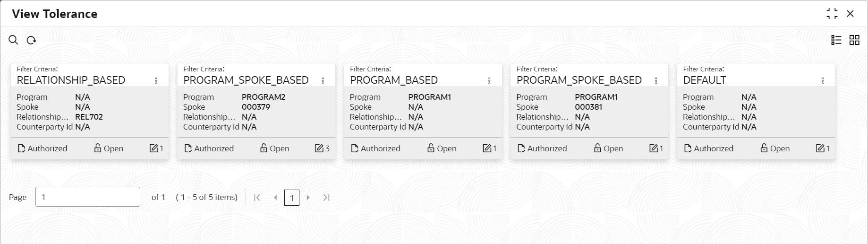Switch to list view
Screen dimensions: 868x244
click(836, 40)
